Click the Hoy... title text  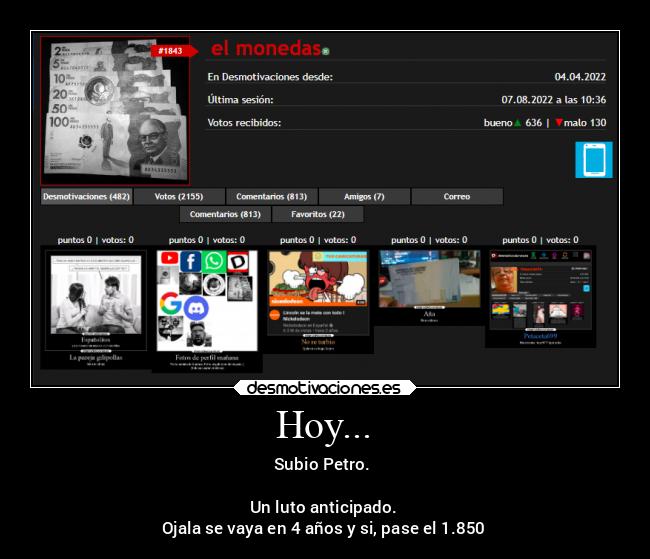[x=323, y=425]
